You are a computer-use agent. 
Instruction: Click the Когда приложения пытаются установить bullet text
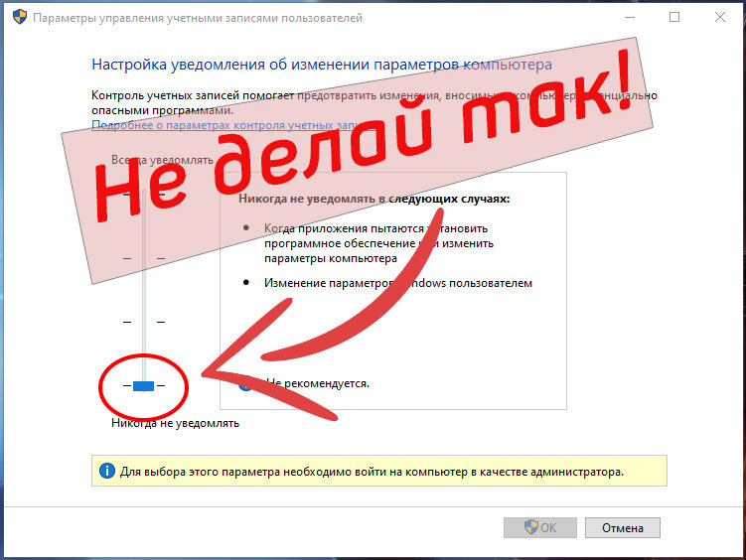[x=378, y=243]
